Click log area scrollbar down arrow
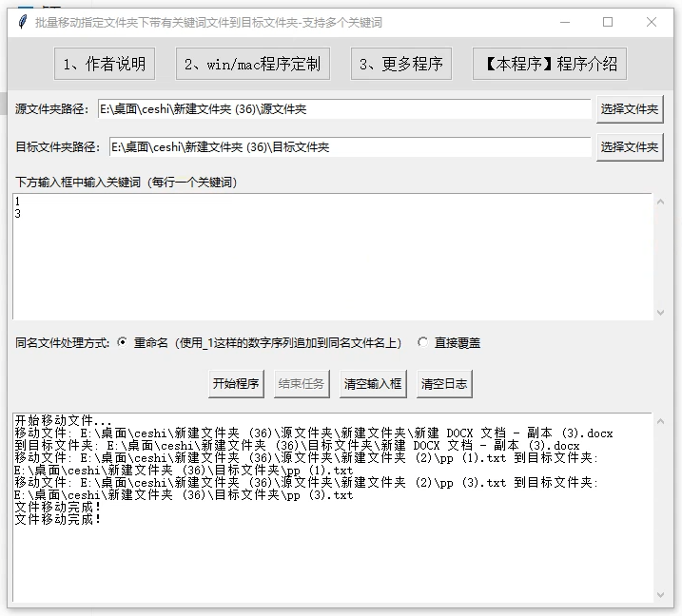This screenshot has width=682, height=616. 660,595
